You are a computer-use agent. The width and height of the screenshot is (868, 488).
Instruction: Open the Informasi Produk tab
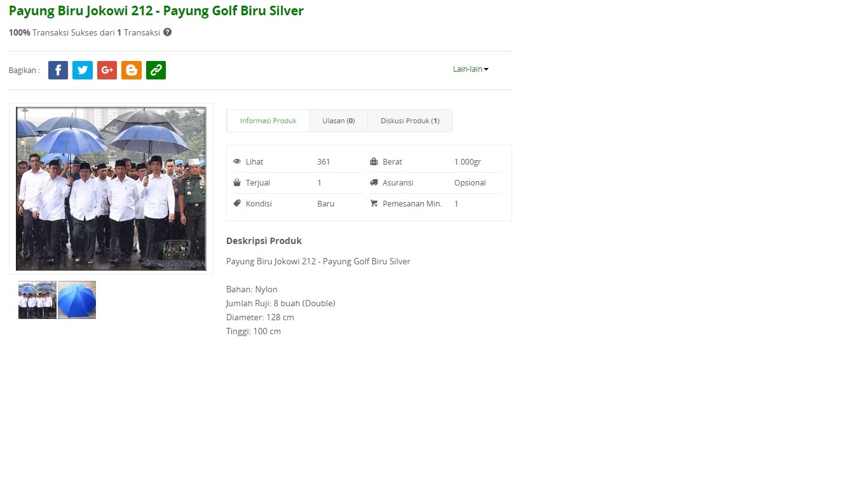coord(268,121)
